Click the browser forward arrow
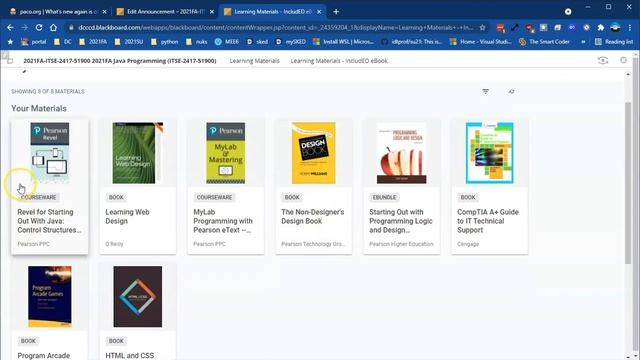The height and width of the screenshot is (360, 640). tap(24, 27)
